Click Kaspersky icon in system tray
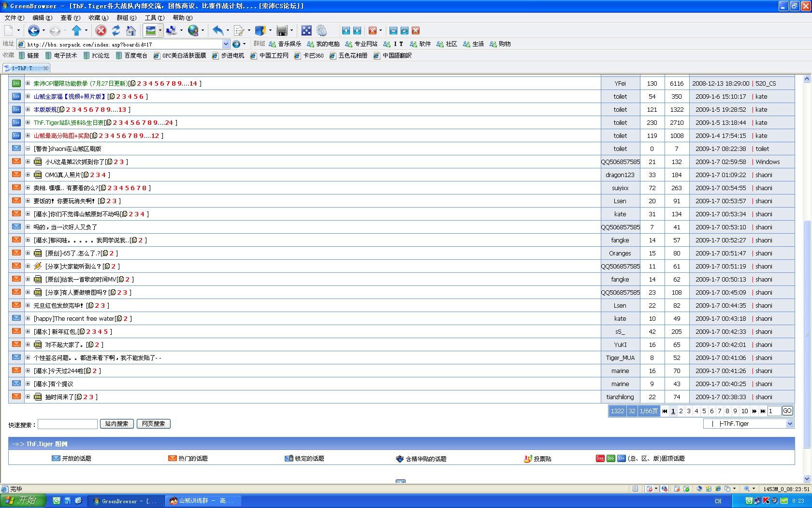Image resolution: width=812 pixels, height=508 pixels. (766, 501)
